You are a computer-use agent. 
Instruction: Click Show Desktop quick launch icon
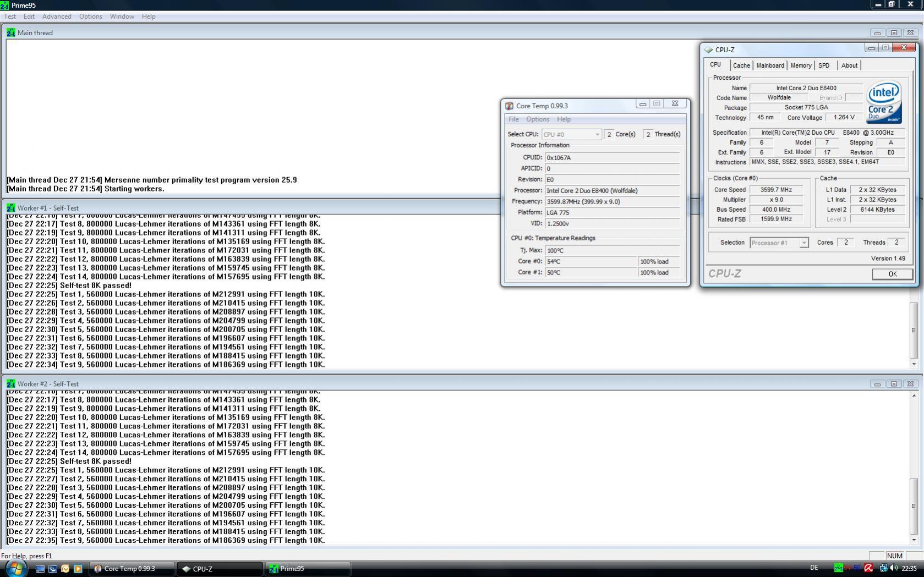40,569
